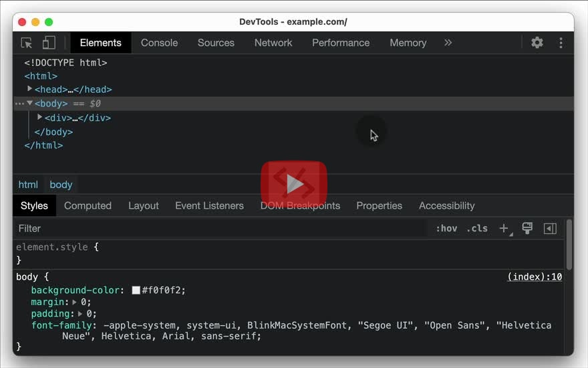The image size is (588, 368).
Task: Select the closing </html> tag row
Action: (x=43, y=145)
